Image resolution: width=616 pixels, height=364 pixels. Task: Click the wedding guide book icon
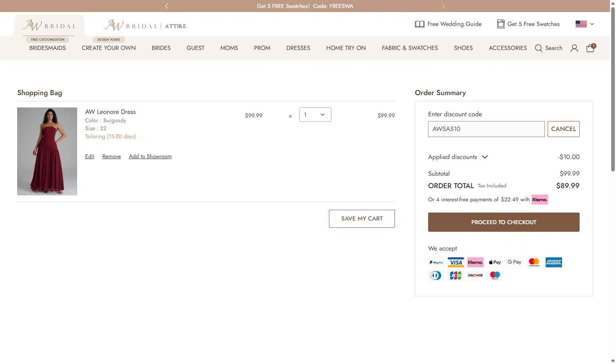click(x=420, y=24)
